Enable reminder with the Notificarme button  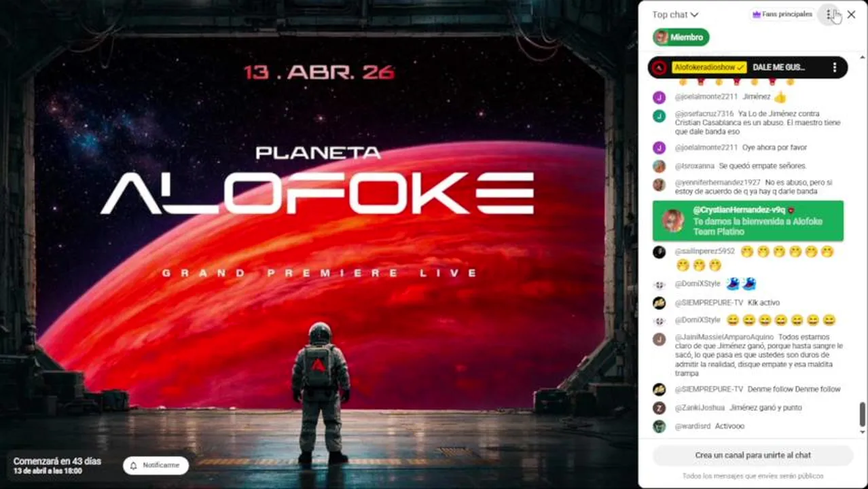tap(156, 465)
